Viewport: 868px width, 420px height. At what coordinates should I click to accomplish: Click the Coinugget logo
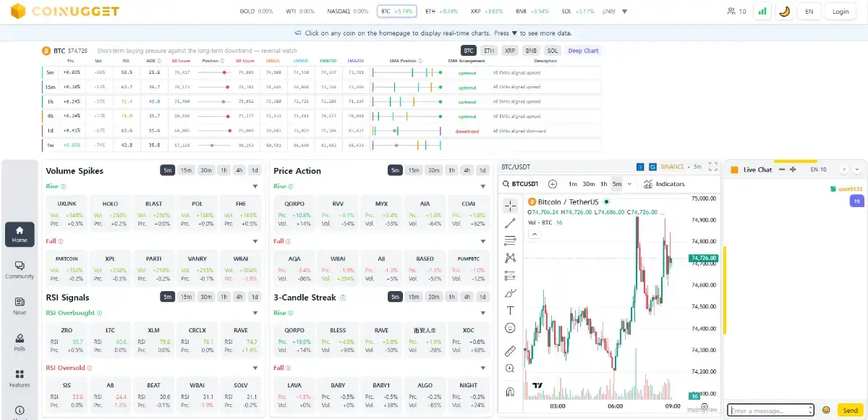click(65, 11)
